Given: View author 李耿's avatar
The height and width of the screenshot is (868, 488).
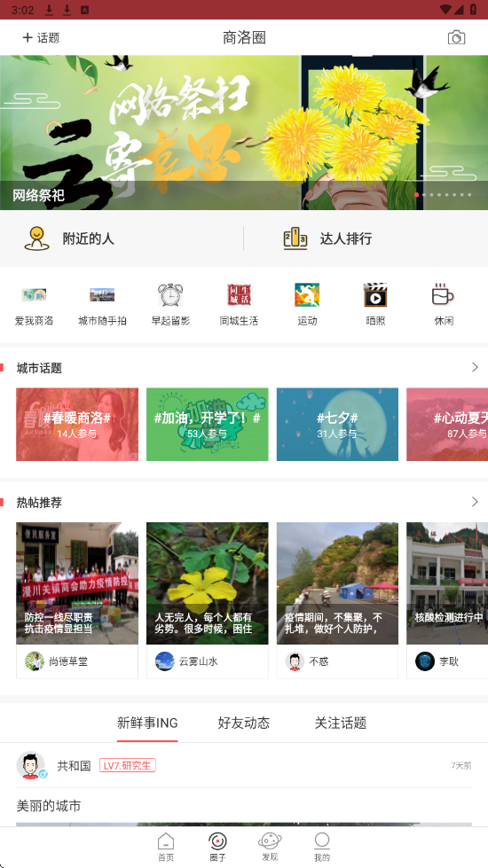Looking at the screenshot, I should (425, 661).
